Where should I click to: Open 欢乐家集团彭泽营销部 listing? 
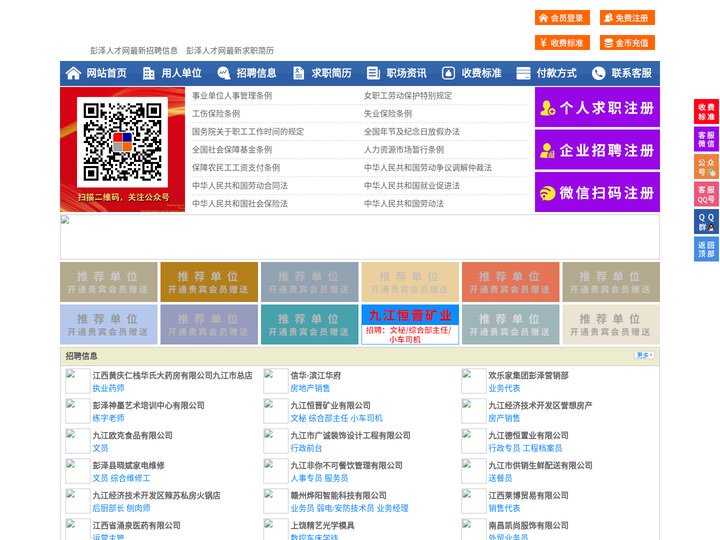[528, 375]
